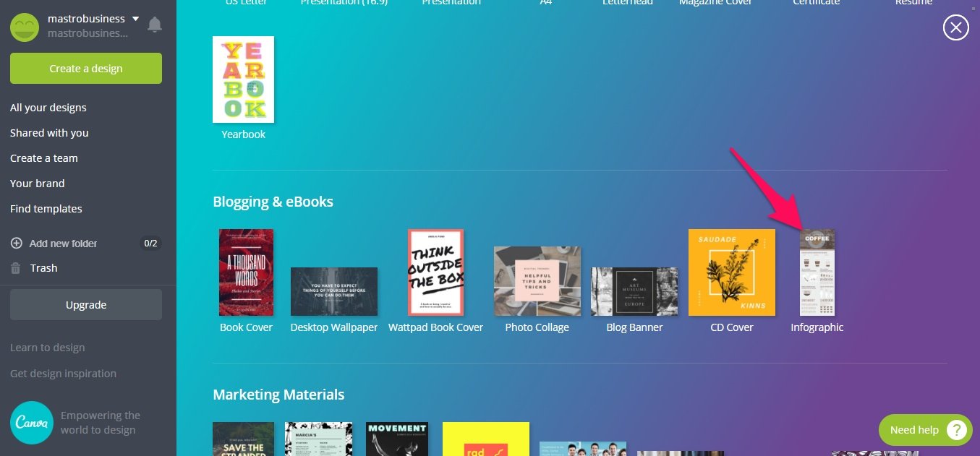Viewport: 980px width, 456px height.
Task: Click the Upgrade button
Action: point(86,305)
